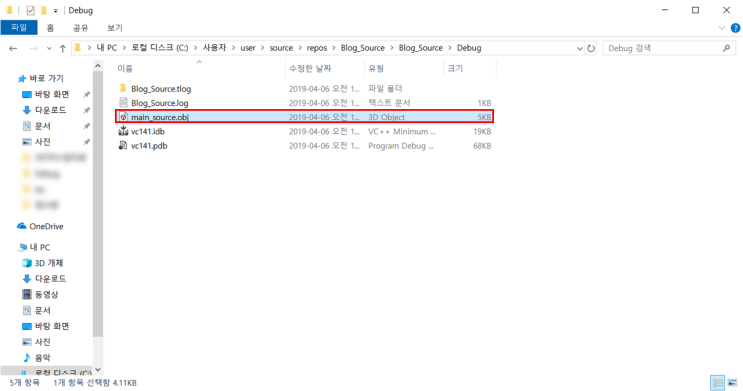This screenshot has width=743, height=391.
Task: Switch to details view layout icon
Action: coord(717,382)
